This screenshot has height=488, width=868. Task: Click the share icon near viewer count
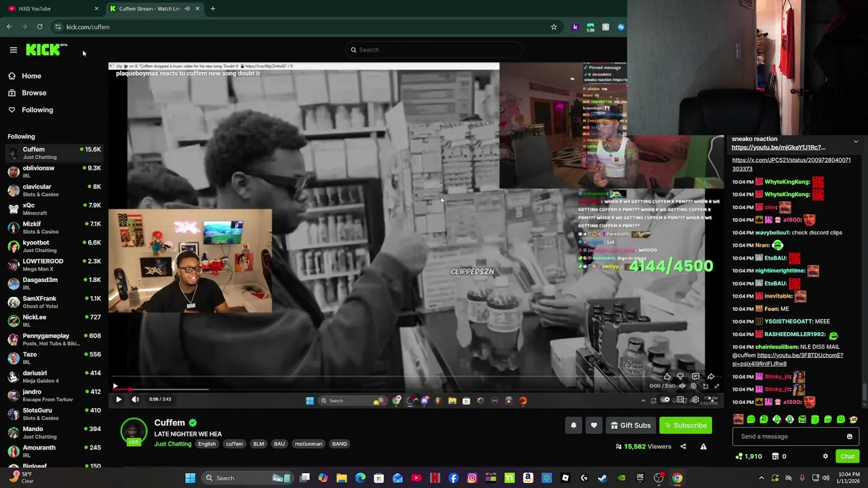683,447
